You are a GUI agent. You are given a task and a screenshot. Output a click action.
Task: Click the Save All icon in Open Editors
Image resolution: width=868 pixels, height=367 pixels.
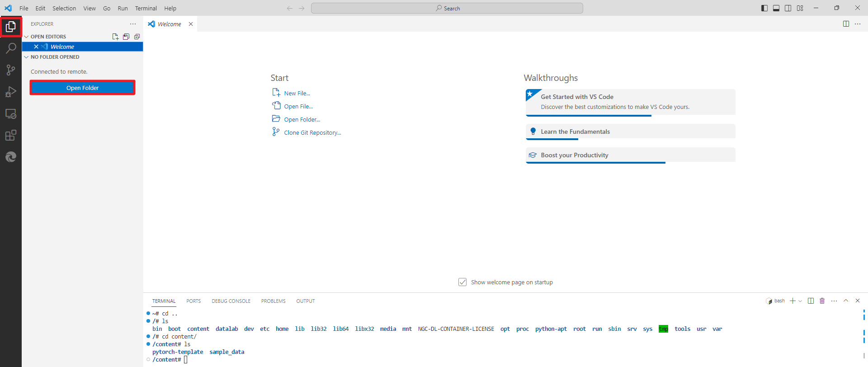click(126, 37)
